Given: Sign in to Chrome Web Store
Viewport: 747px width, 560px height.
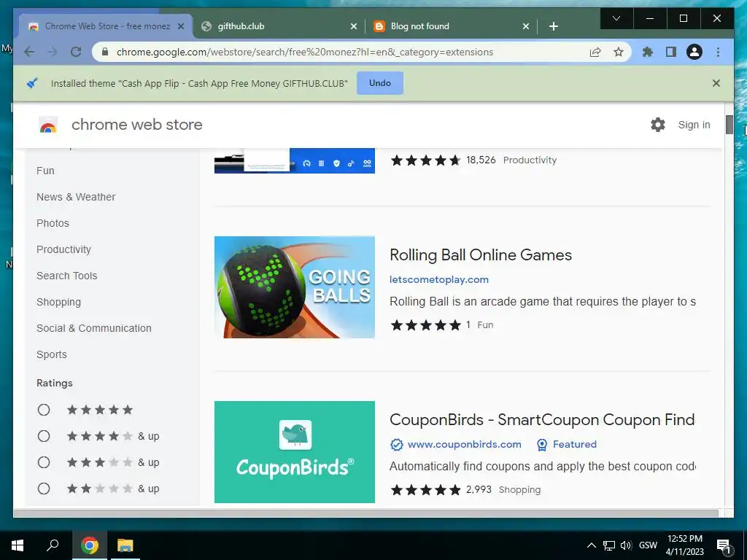Looking at the screenshot, I should point(694,125).
